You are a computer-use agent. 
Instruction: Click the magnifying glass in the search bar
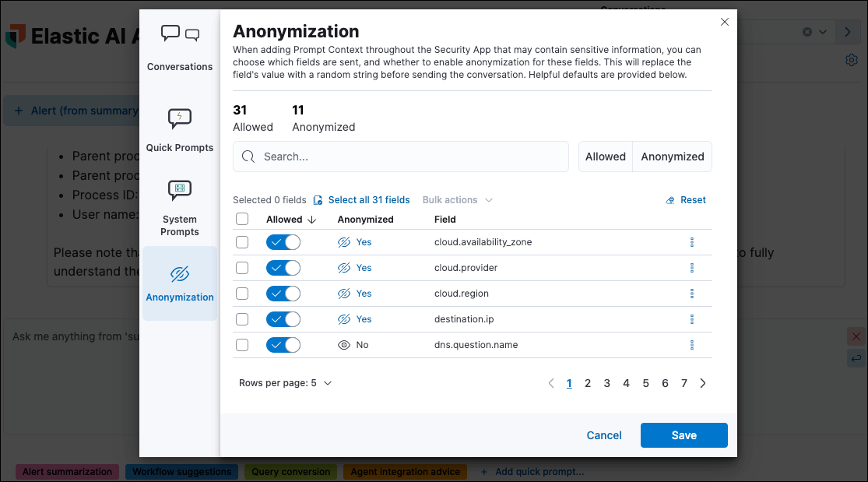247,157
